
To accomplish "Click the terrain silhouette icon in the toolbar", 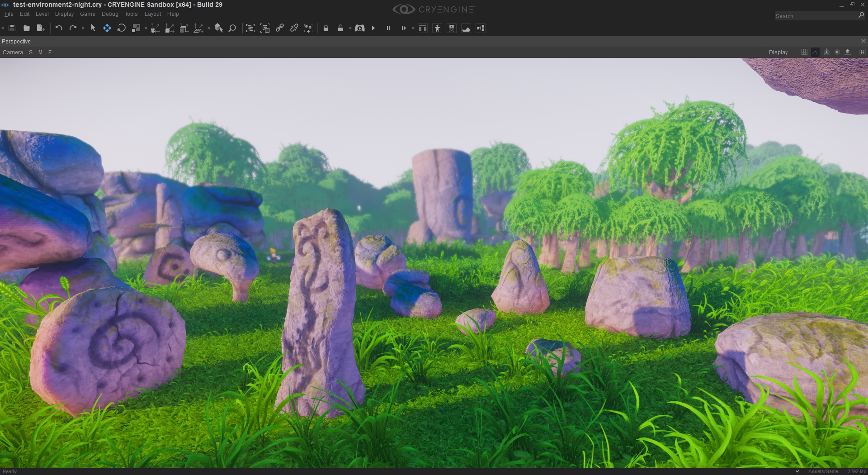I will (466, 28).
